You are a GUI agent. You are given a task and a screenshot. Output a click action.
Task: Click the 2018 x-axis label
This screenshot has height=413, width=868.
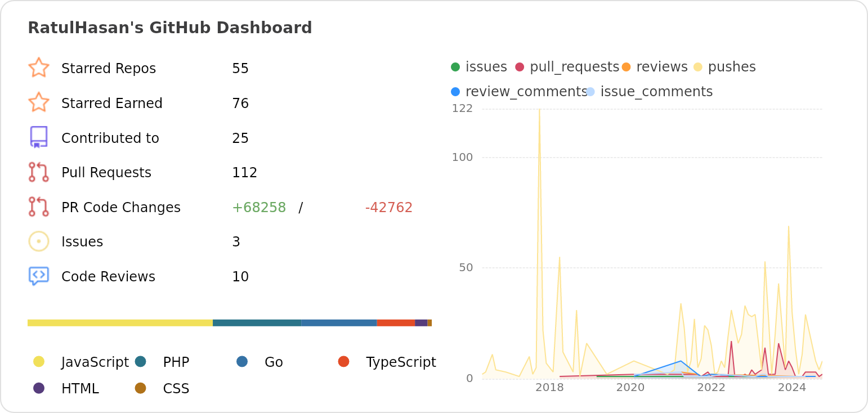(x=549, y=388)
